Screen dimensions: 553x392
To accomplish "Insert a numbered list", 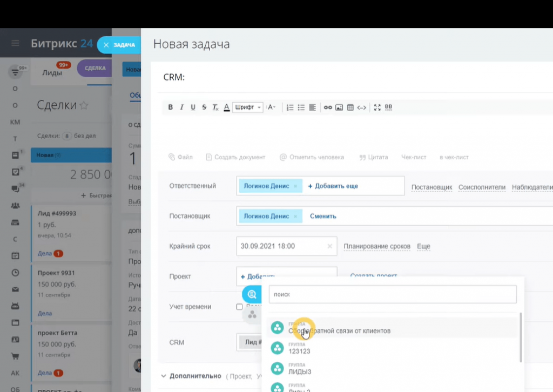I will tap(290, 107).
